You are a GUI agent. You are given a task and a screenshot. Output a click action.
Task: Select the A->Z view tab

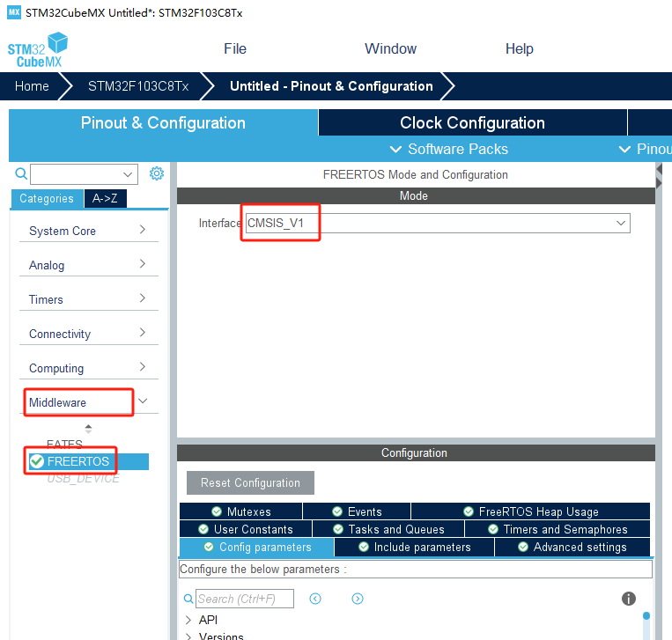[105, 199]
